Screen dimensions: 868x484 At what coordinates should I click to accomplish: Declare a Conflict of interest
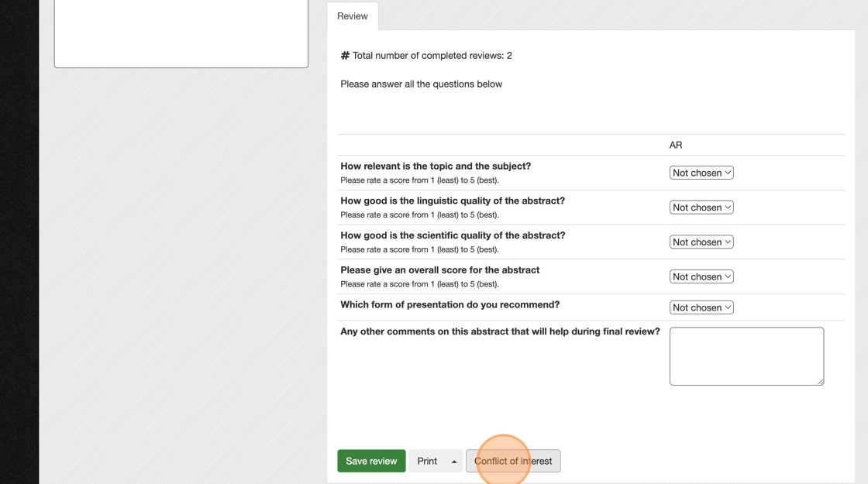513,462
